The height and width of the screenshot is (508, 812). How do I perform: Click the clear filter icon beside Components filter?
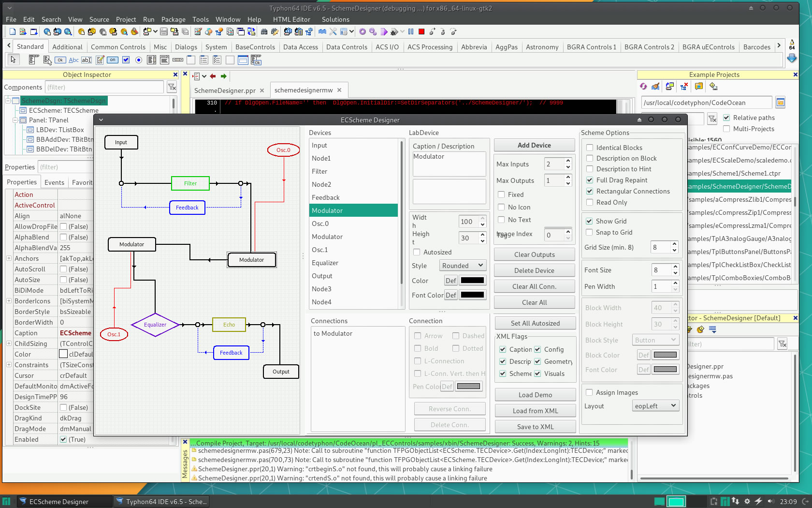point(172,87)
